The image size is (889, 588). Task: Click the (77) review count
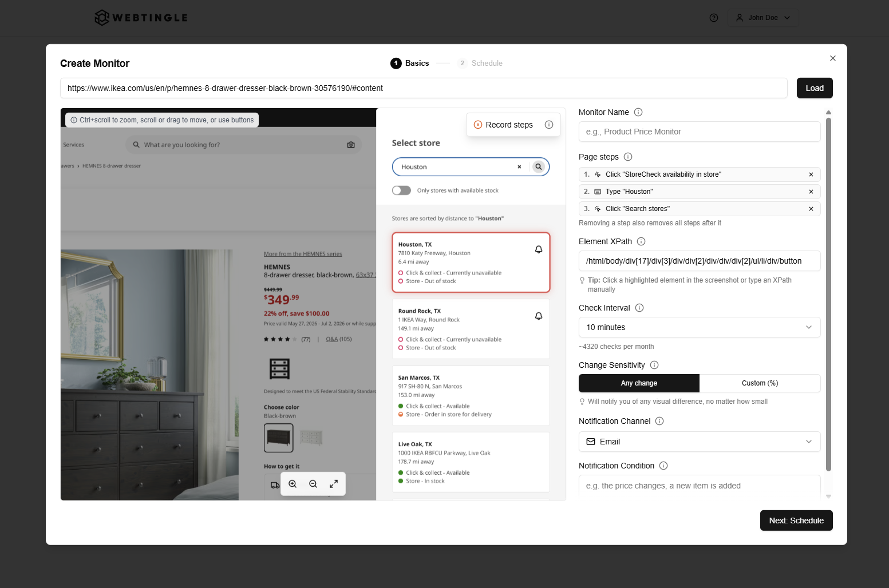306,339
